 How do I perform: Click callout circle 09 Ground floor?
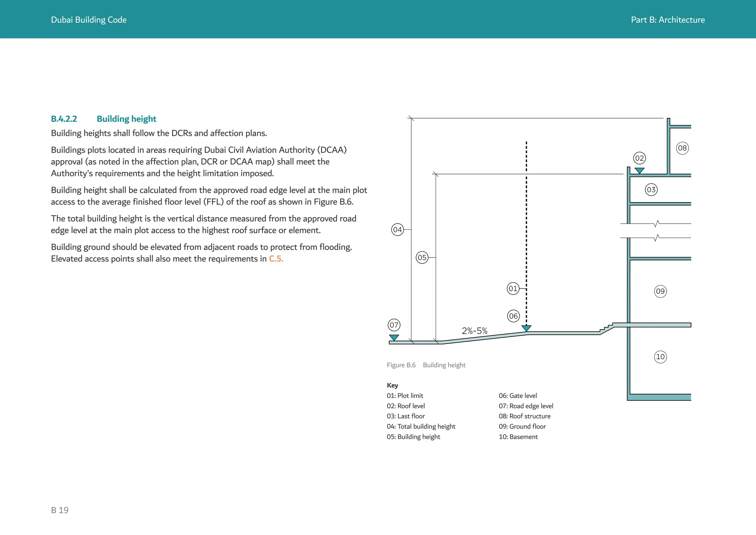point(660,291)
